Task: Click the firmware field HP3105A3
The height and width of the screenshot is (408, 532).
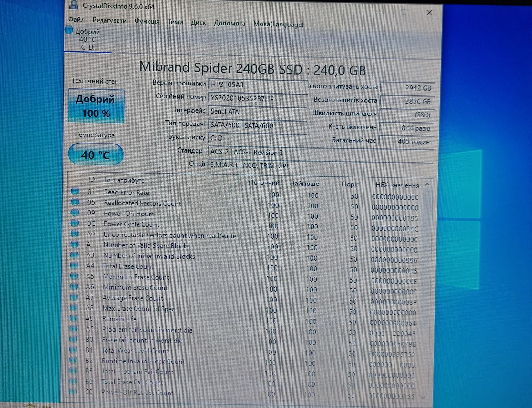Action: (258, 85)
